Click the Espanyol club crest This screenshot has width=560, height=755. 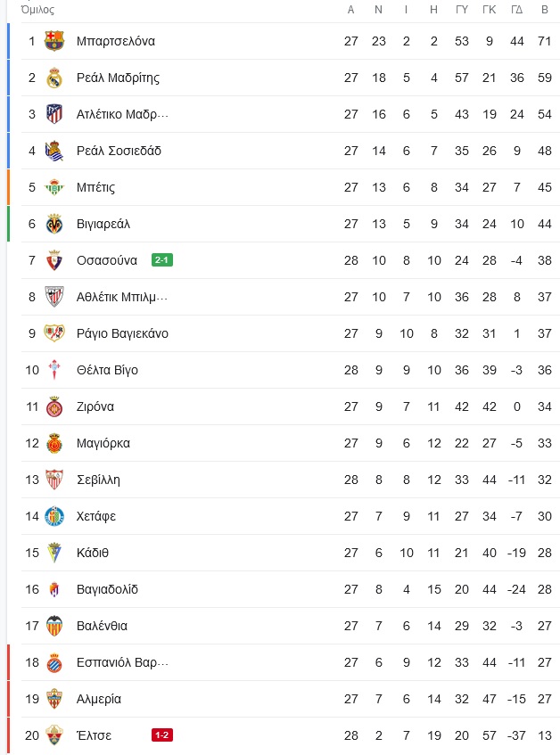pos(54,662)
